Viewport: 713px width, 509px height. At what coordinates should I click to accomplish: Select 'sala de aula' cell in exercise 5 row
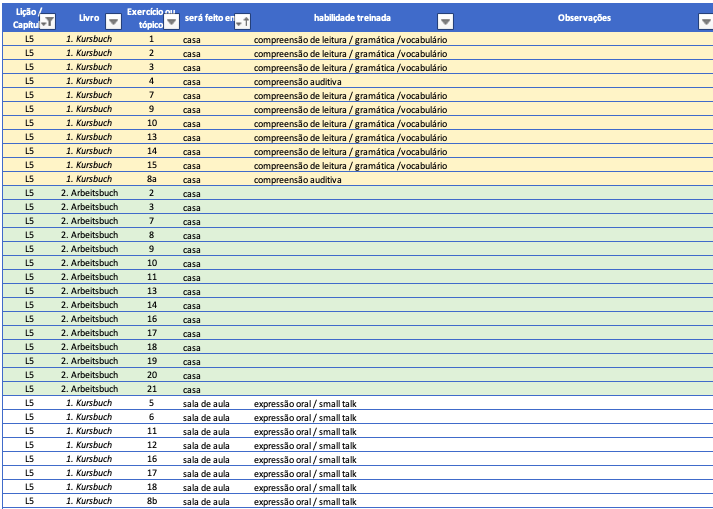point(206,403)
